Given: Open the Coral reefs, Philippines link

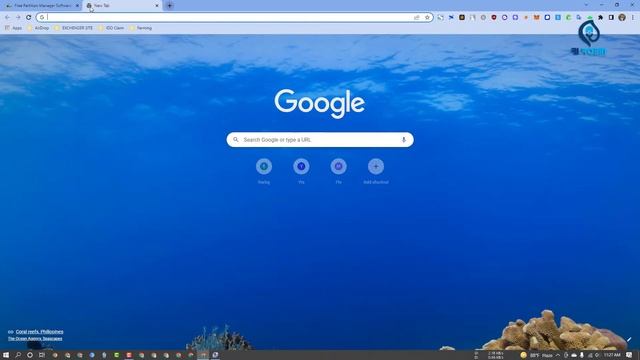Looking at the screenshot, I should pyautogui.click(x=39, y=332).
